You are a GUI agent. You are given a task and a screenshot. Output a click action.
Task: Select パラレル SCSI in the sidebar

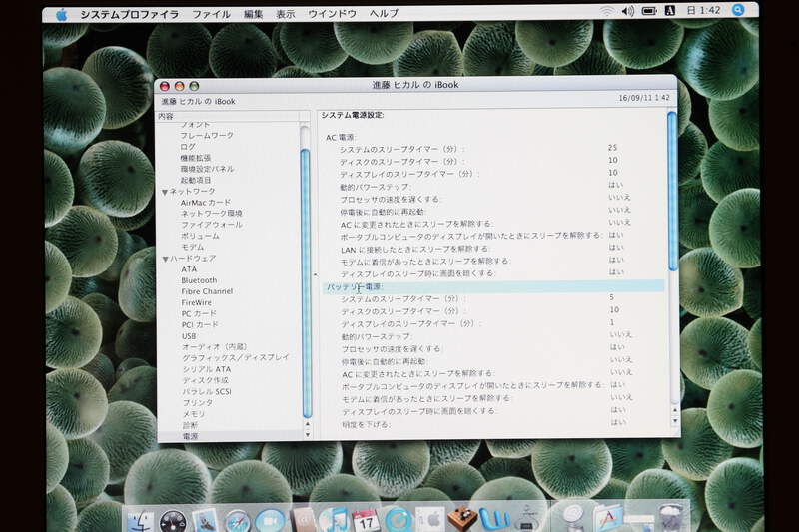(x=208, y=392)
